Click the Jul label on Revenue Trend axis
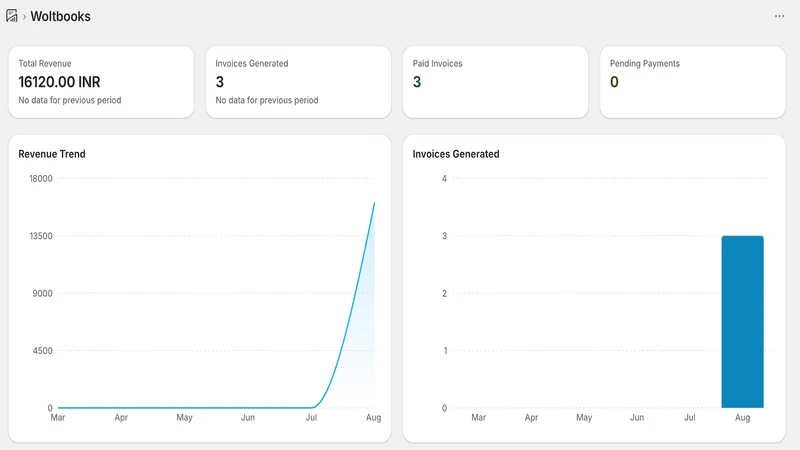 click(311, 417)
